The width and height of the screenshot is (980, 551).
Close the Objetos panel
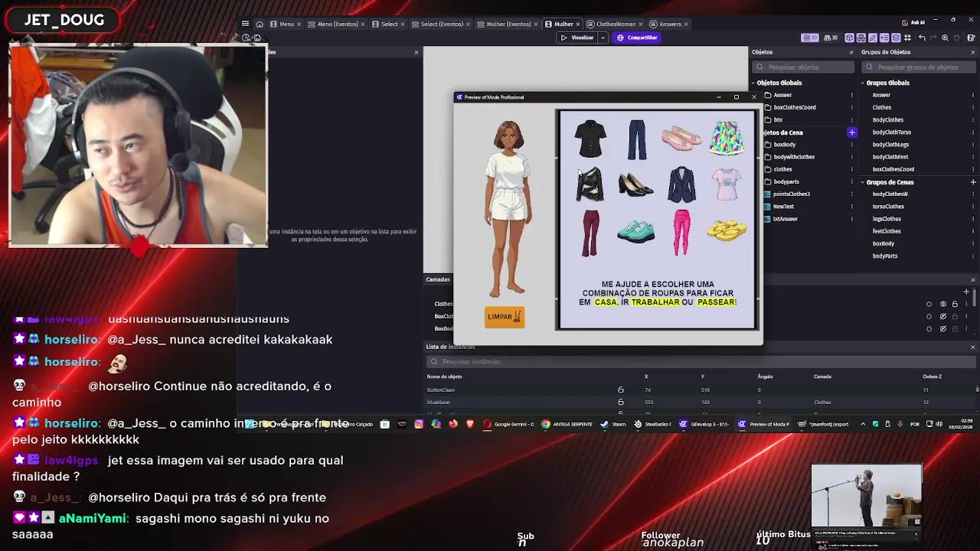(x=851, y=52)
